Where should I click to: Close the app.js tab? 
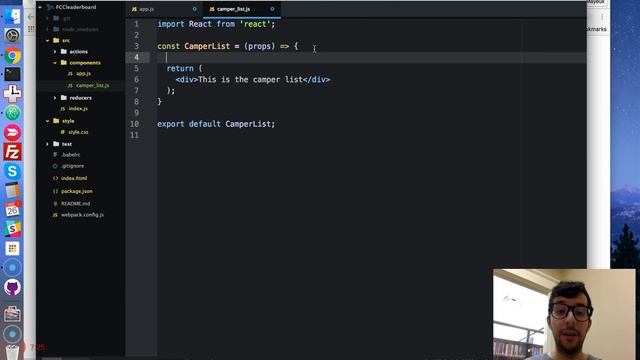[x=195, y=9]
